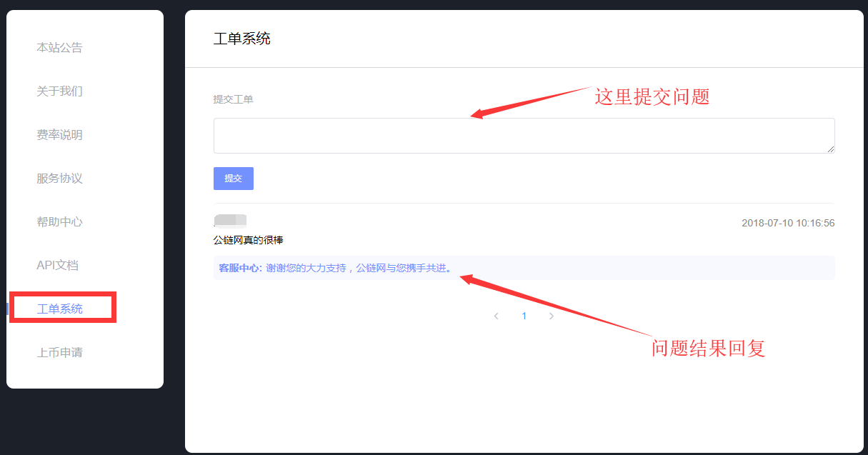
Task: Select 费率说明 in the sidebar
Action: pos(59,135)
